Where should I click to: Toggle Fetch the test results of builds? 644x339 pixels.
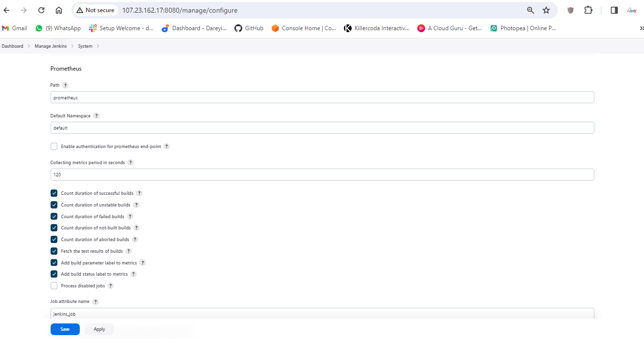point(54,251)
